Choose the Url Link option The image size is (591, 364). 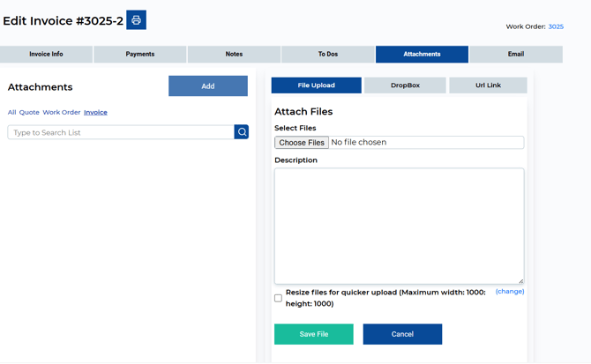pos(488,85)
